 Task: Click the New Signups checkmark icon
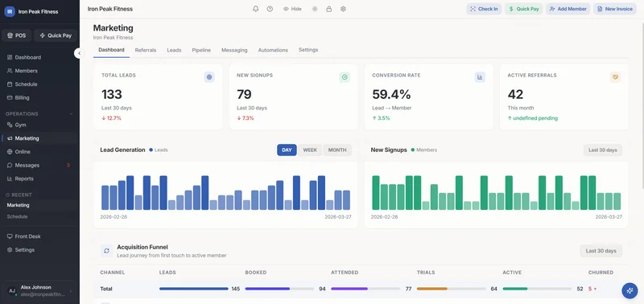coord(345,76)
